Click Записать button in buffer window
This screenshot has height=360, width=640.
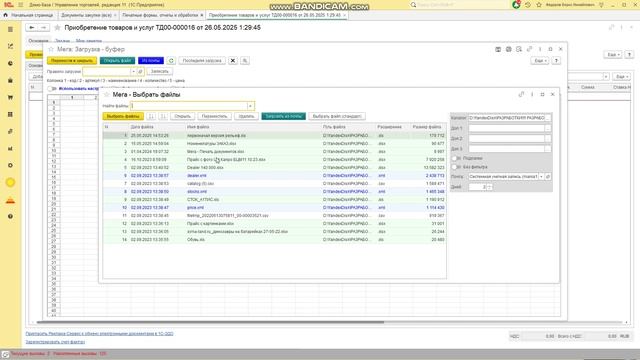(160, 71)
